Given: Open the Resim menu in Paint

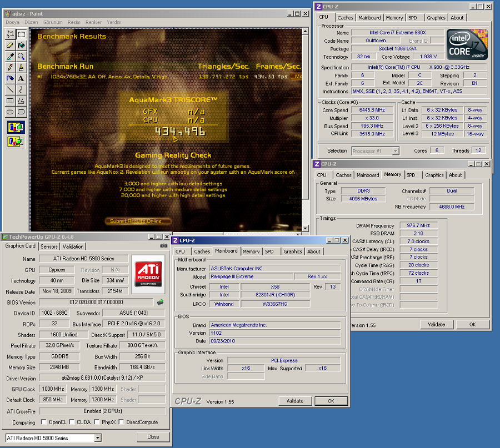Looking at the screenshot, I should pyautogui.click(x=74, y=22).
